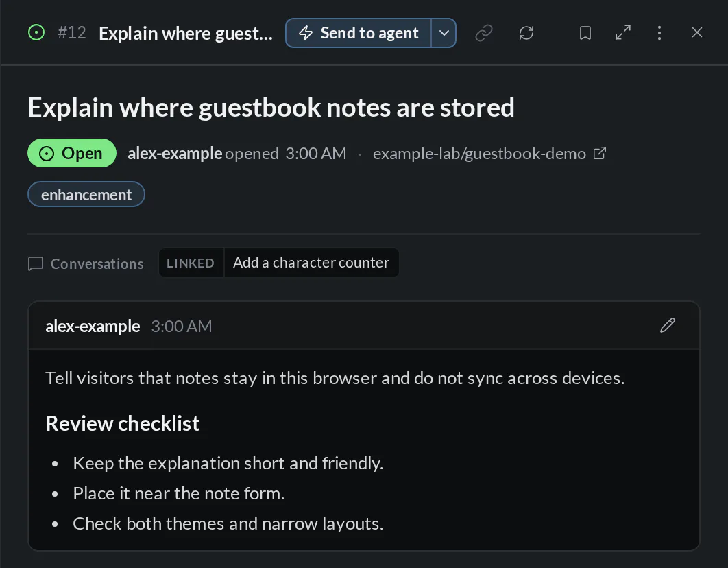
Task: Click the truncated header title Explain where guest...
Action: pos(186,34)
